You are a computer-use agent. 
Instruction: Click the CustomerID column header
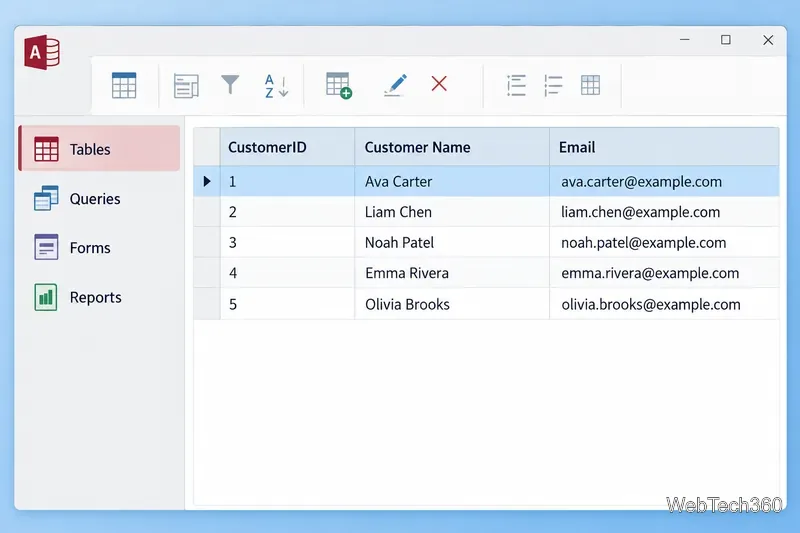(287, 147)
